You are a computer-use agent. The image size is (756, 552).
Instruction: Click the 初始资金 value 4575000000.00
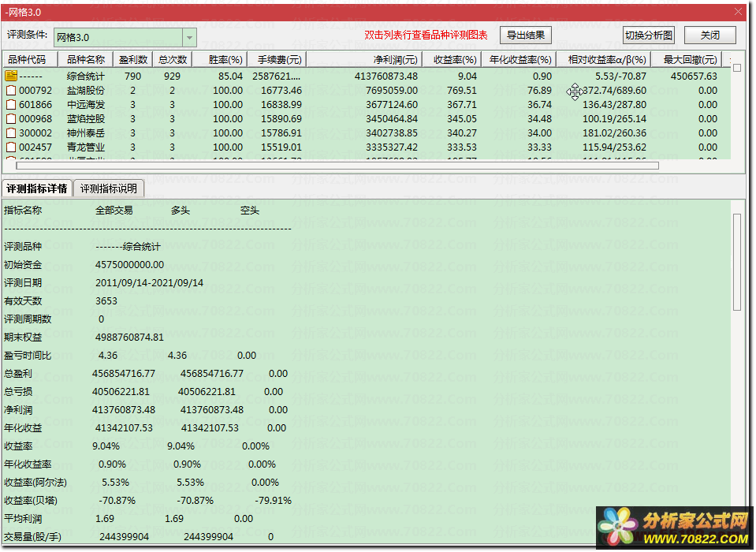(130, 265)
